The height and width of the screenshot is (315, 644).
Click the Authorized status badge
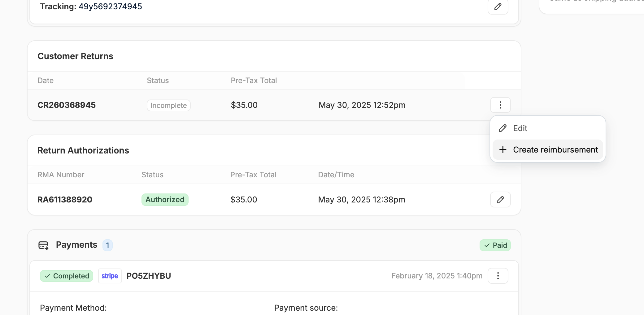[165, 200]
